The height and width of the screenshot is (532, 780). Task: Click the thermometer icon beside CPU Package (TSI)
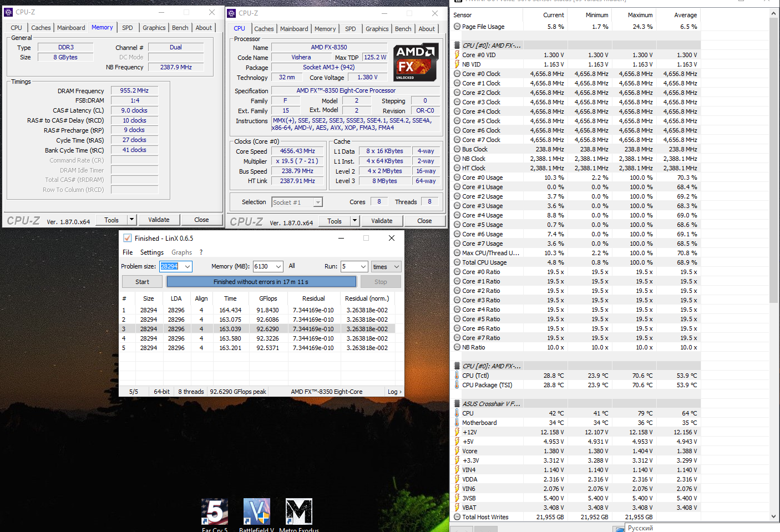(x=457, y=385)
